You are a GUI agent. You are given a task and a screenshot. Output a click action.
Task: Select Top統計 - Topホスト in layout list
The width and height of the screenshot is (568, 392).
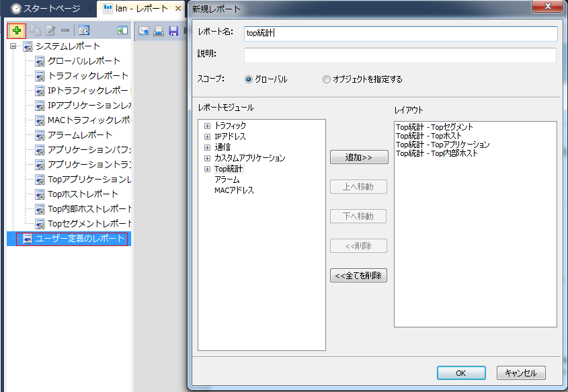[429, 136]
